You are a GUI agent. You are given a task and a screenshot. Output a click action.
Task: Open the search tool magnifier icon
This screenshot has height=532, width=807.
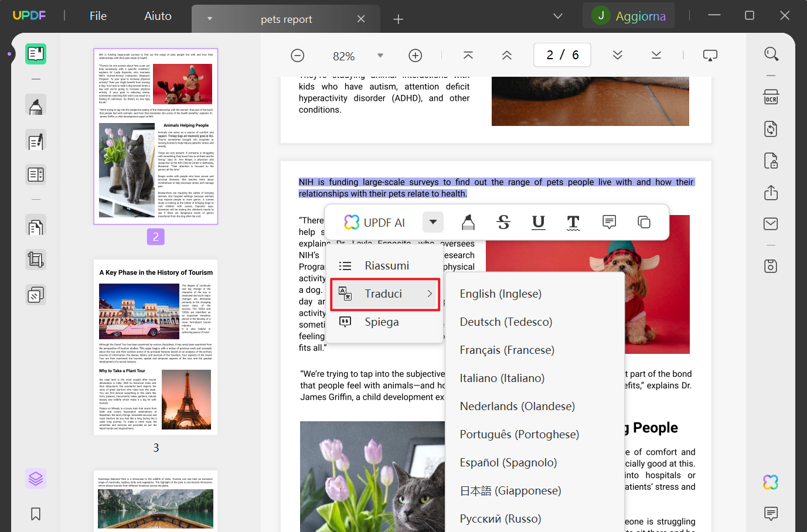pyautogui.click(x=771, y=54)
